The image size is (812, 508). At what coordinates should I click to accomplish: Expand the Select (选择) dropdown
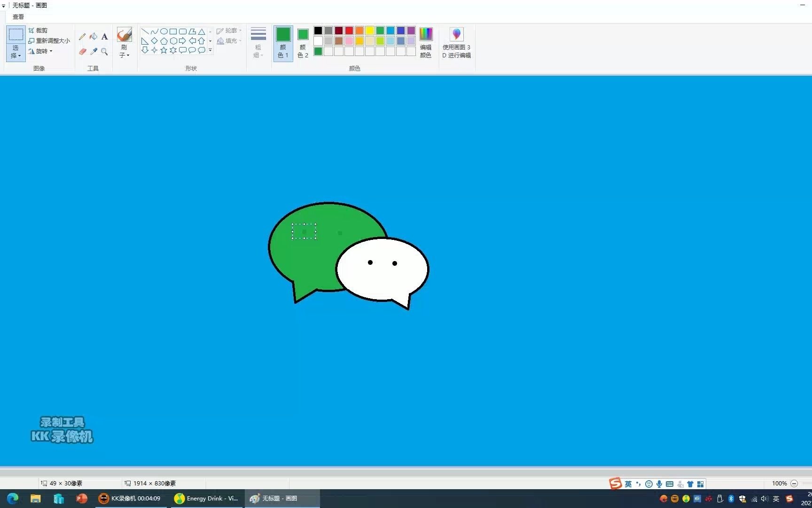(16, 52)
